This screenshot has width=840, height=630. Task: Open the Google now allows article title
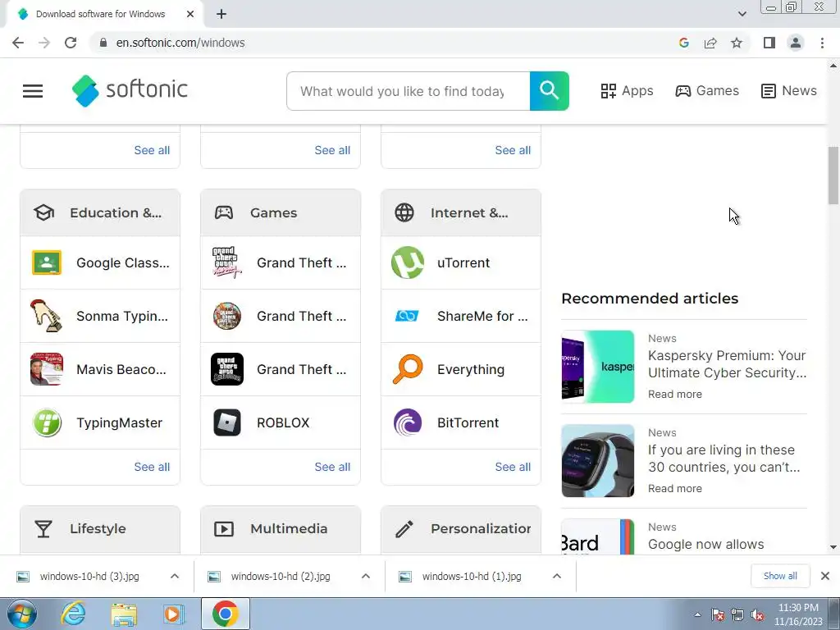click(706, 545)
